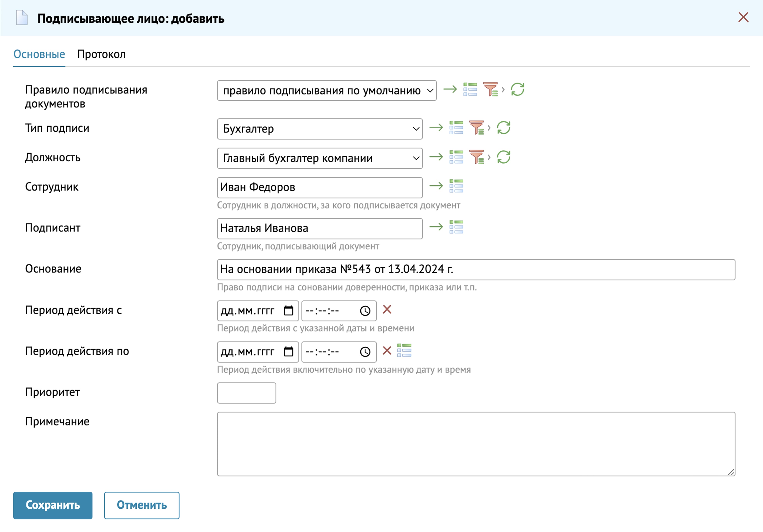Refresh the signing rule dropdown list
Viewport: 763px width, 532px height.
tap(518, 89)
